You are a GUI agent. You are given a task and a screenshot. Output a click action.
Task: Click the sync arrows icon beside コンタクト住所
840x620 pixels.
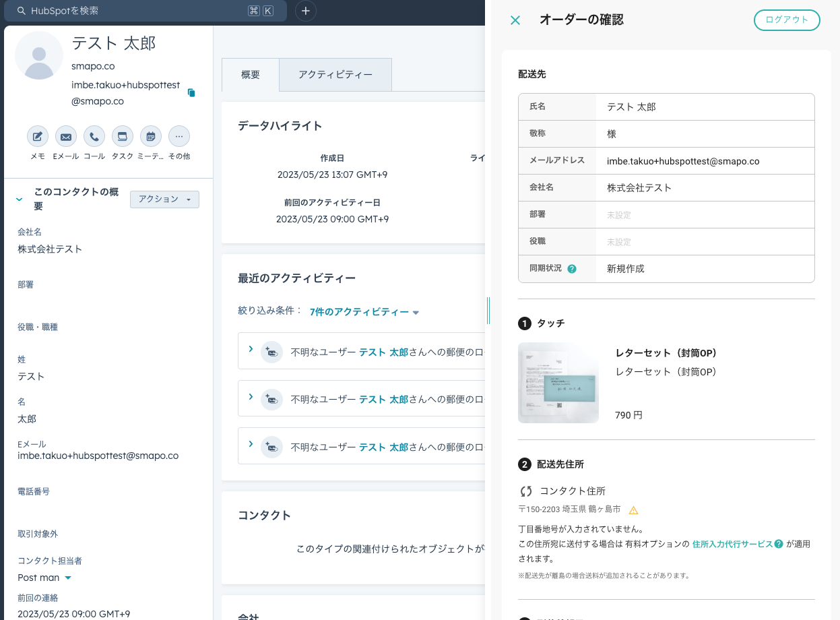click(x=526, y=491)
